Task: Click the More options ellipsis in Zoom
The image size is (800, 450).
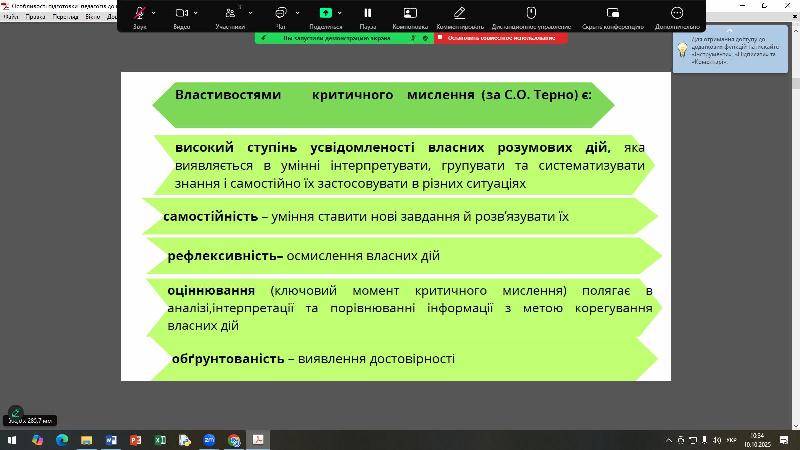Action: [x=677, y=13]
